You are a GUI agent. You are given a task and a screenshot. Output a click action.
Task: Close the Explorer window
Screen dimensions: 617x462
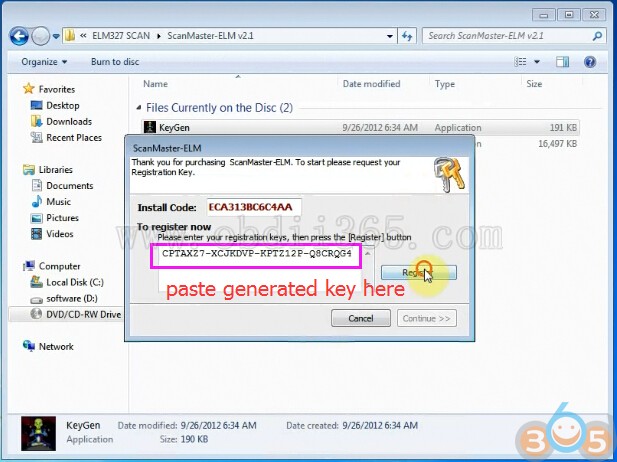(594, 15)
